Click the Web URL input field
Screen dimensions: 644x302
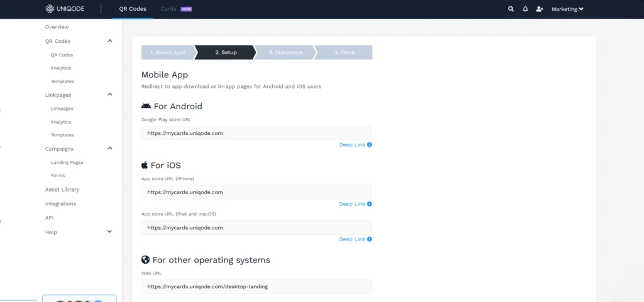pyautogui.click(x=256, y=287)
